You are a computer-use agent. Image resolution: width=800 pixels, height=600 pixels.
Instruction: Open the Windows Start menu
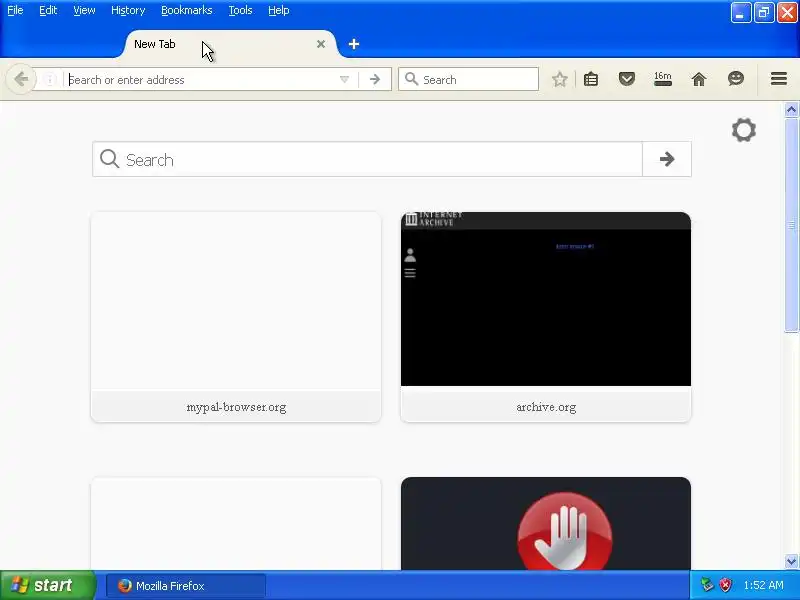pos(47,585)
